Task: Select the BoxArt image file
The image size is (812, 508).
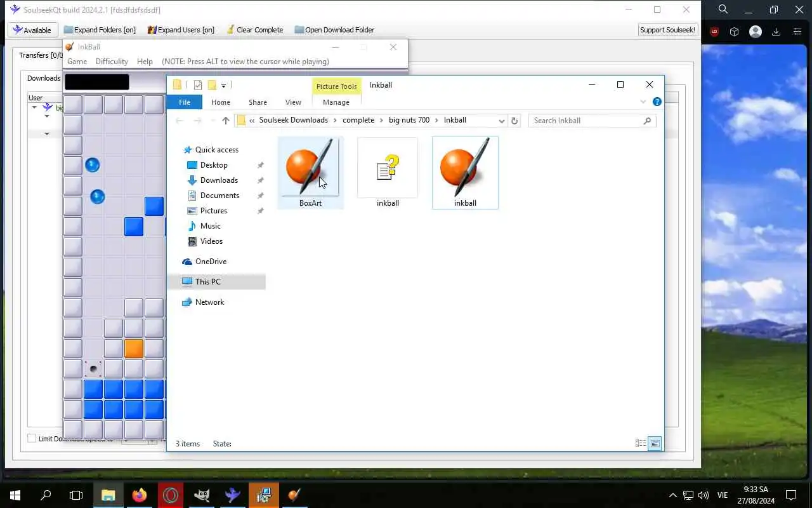Action: 310,173
